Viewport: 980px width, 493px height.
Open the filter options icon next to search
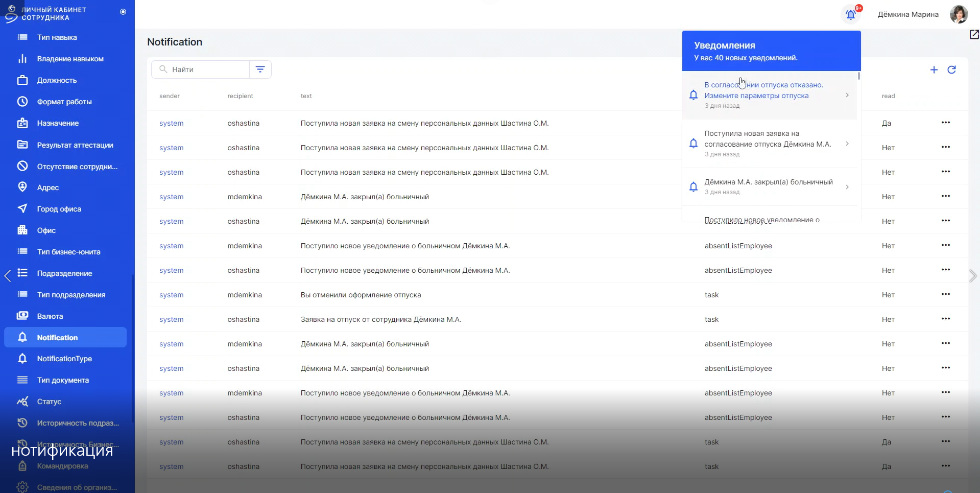tap(260, 69)
